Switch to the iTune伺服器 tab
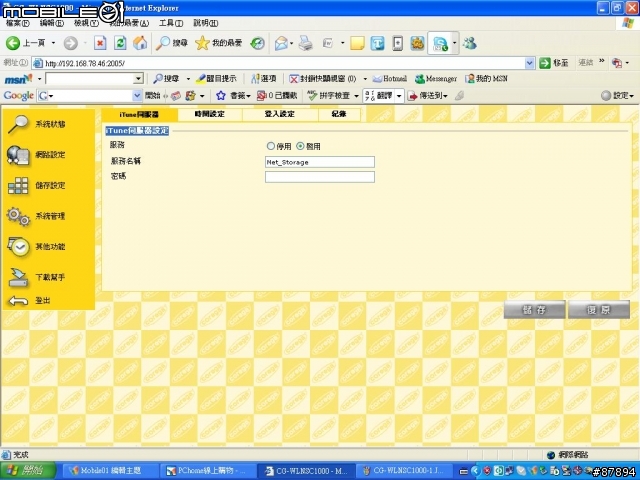Image resolution: width=640 pixels, height=480 pixels. pos(139,115)
